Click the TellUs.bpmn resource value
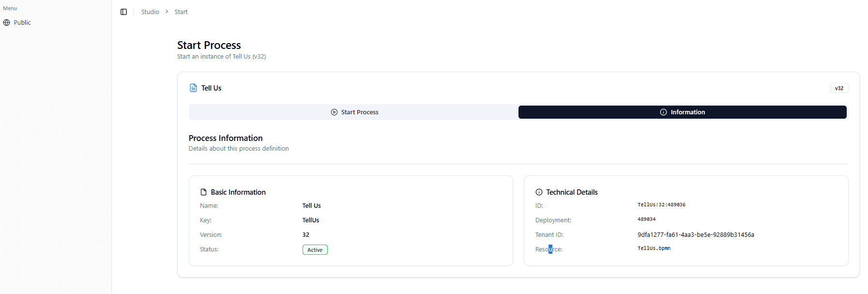Viewport: 868px width, 294px height. 654,248
